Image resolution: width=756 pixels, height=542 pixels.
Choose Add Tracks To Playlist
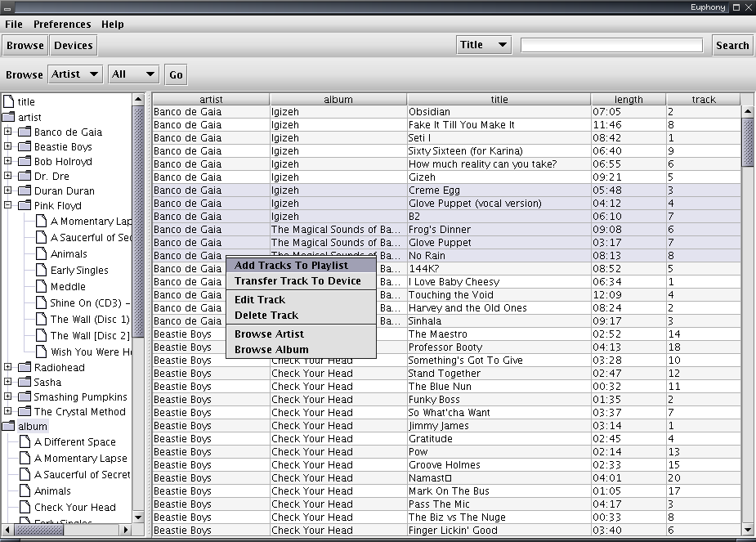tap(301, 265)
